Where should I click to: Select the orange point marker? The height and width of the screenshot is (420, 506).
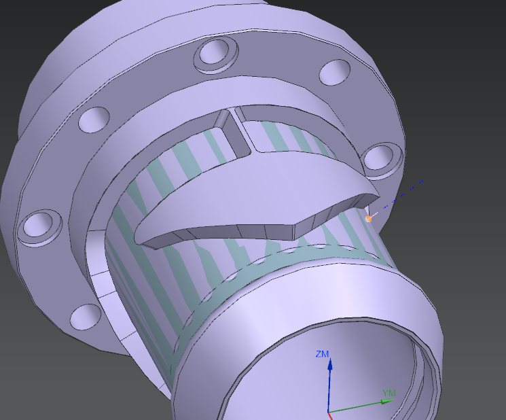369,218
